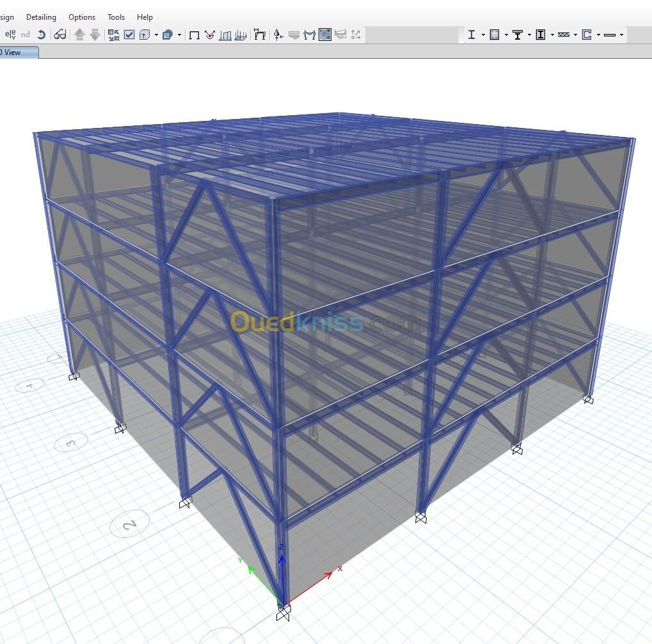Click the steel I-section design icon
Image resolution: width=652 pixels, height=644 pixels.
pos(472,35)
